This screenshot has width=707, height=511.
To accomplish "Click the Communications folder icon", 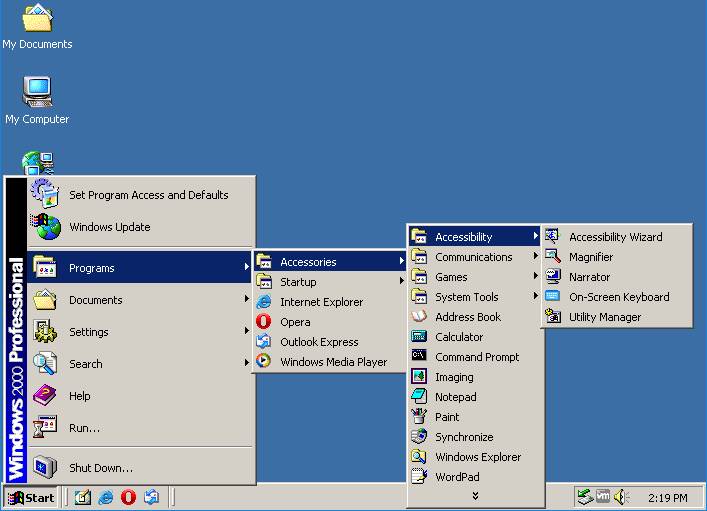I will coord(419,256).
